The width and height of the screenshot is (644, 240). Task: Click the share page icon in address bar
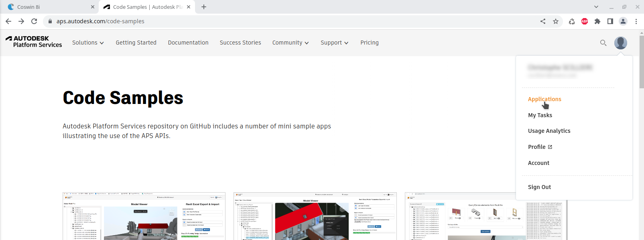tap(543, 21)
